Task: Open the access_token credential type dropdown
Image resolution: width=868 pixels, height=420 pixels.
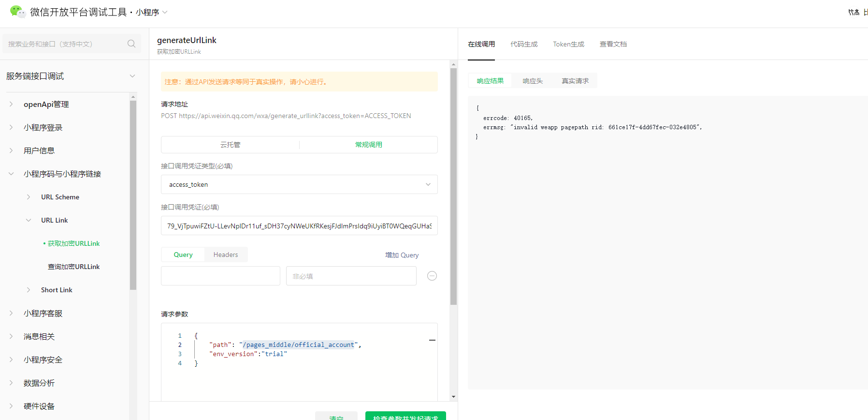Action: [299, 184]
